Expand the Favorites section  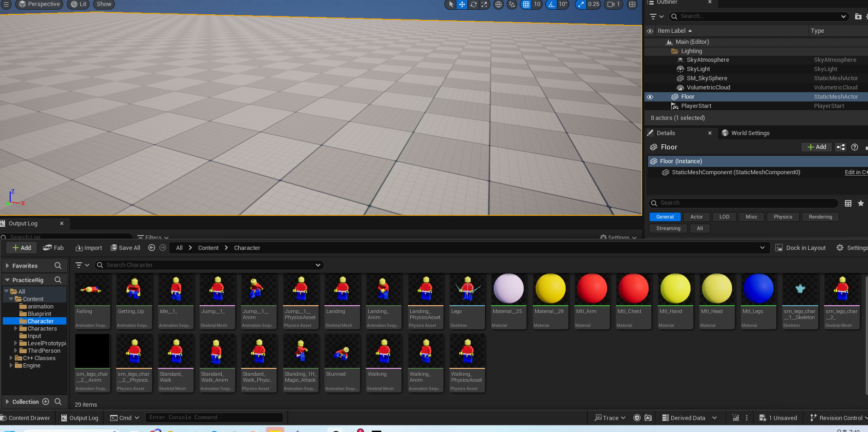tap(7, 266)
